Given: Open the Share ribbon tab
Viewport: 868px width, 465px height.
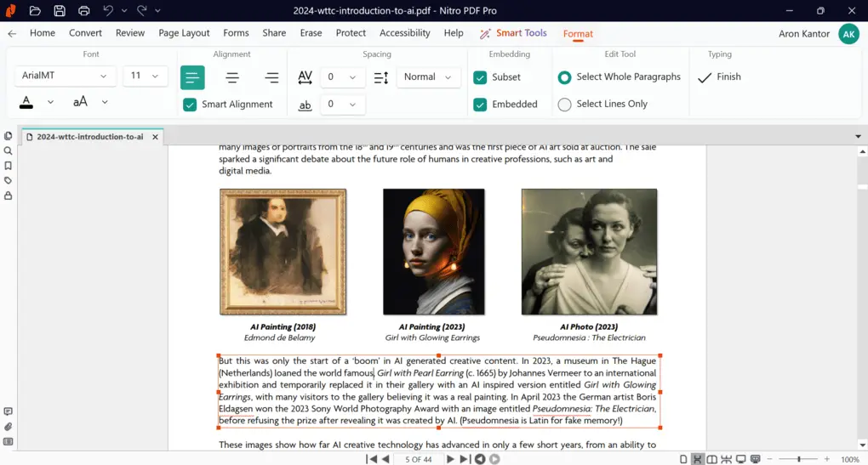Looking at the screenshot, I should (x=274, y=33).
